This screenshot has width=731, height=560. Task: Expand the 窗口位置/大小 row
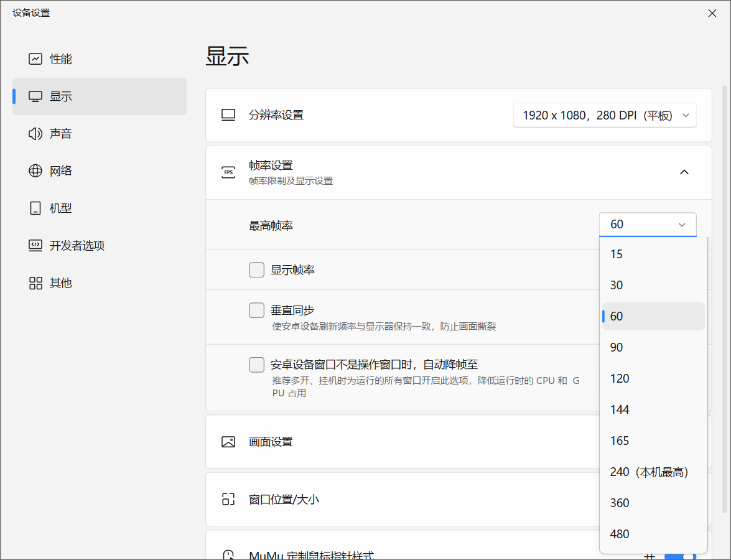[x=459, y=500]
